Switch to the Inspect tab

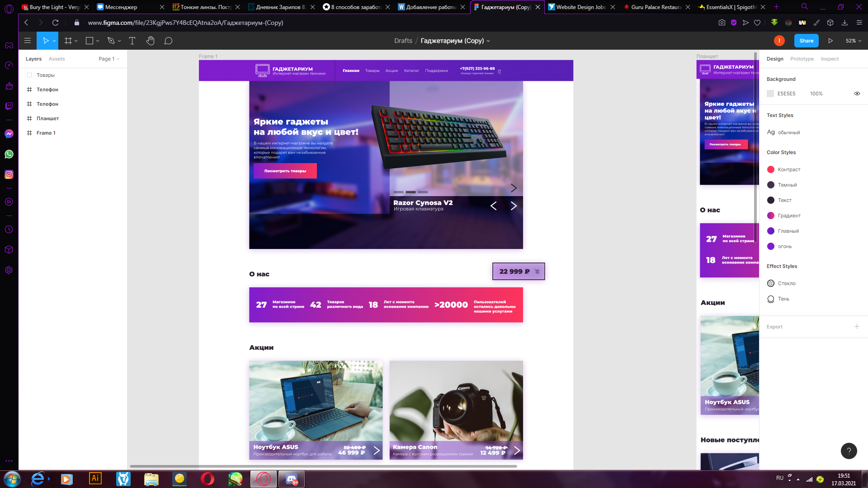coord(830,59)
